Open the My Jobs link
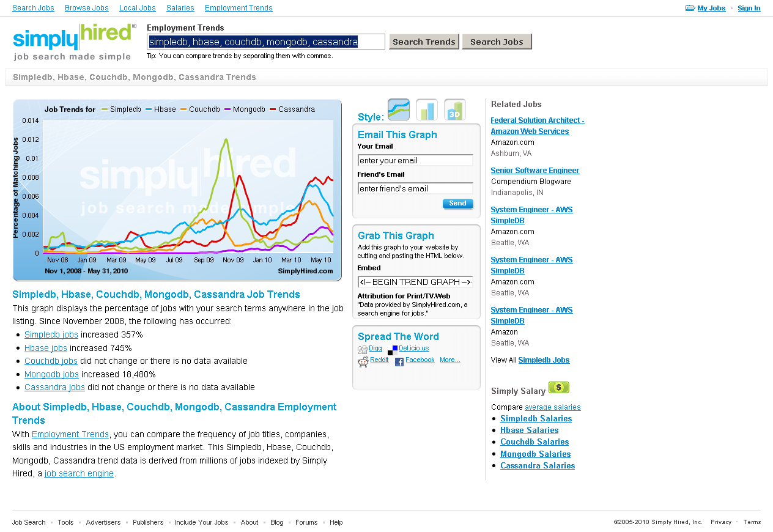This screenshot has width=773, height=532. coord(711,8)
